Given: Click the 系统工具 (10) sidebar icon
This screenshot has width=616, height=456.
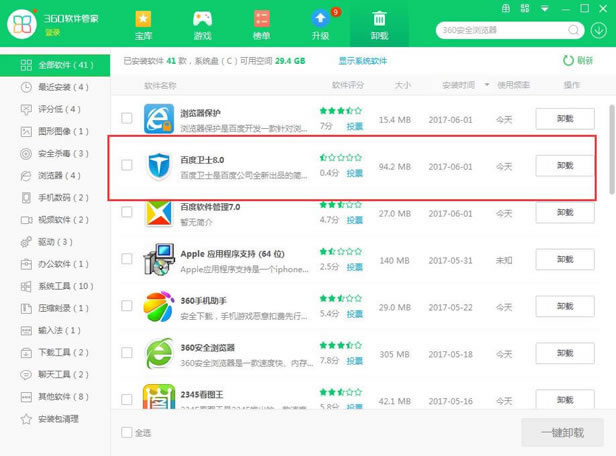Looking at the screenshot, I should 26,286.
